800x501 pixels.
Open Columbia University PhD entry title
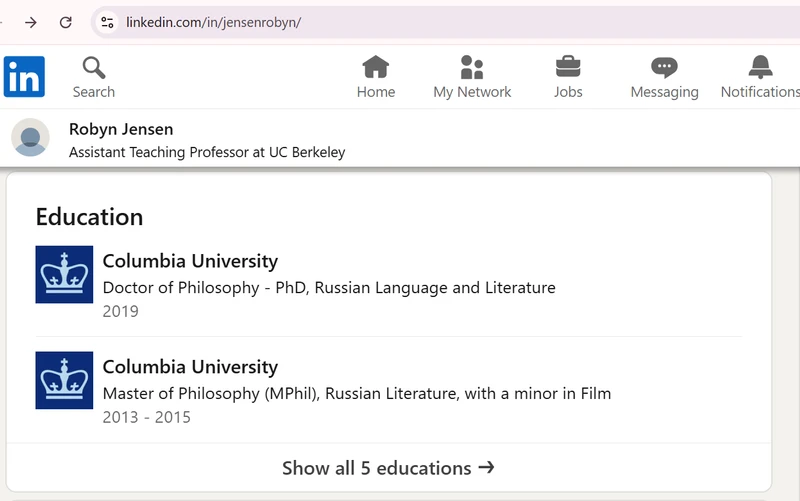pyautogui.click(x=190, y=261)
